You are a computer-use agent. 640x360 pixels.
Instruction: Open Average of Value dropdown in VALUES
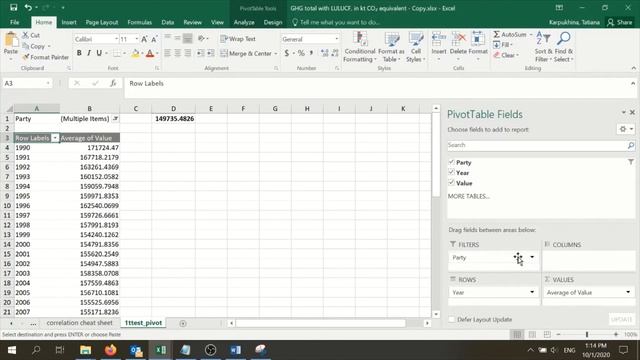click(x=628, y=292)
